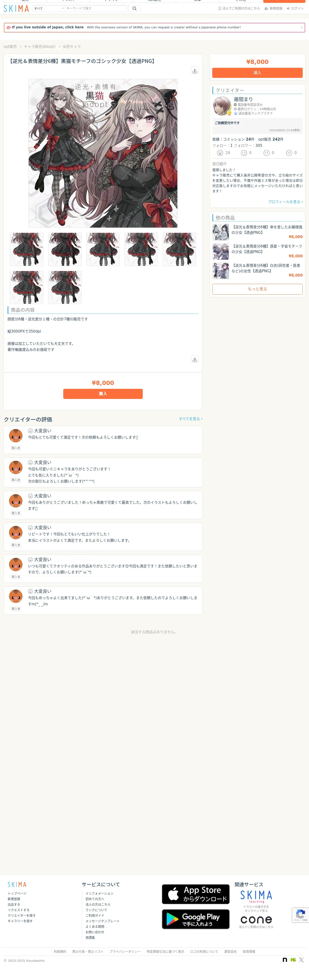The image size is (309, 980).
Task: Go to キャラ販売(Adopt) breadcrumb
Action: (40, 46)
